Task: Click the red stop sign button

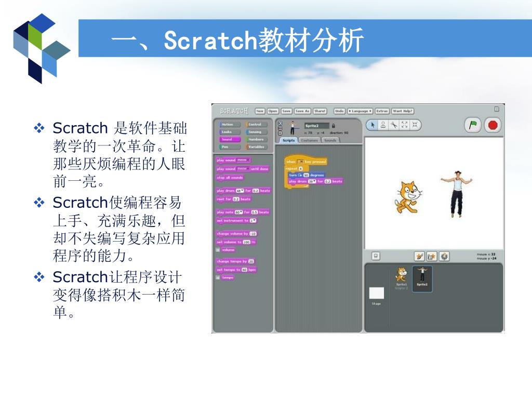Action: 493,126
